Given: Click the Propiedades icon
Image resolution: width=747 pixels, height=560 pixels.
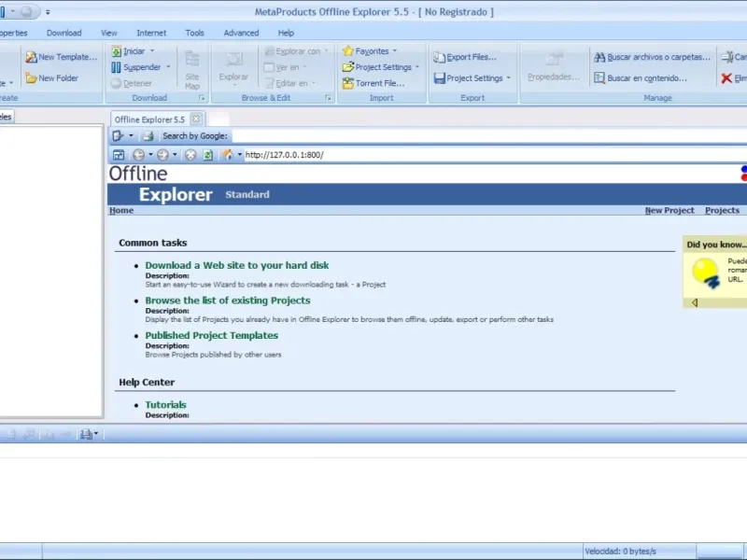Looking at the screenshot, I should click(554, 59).
